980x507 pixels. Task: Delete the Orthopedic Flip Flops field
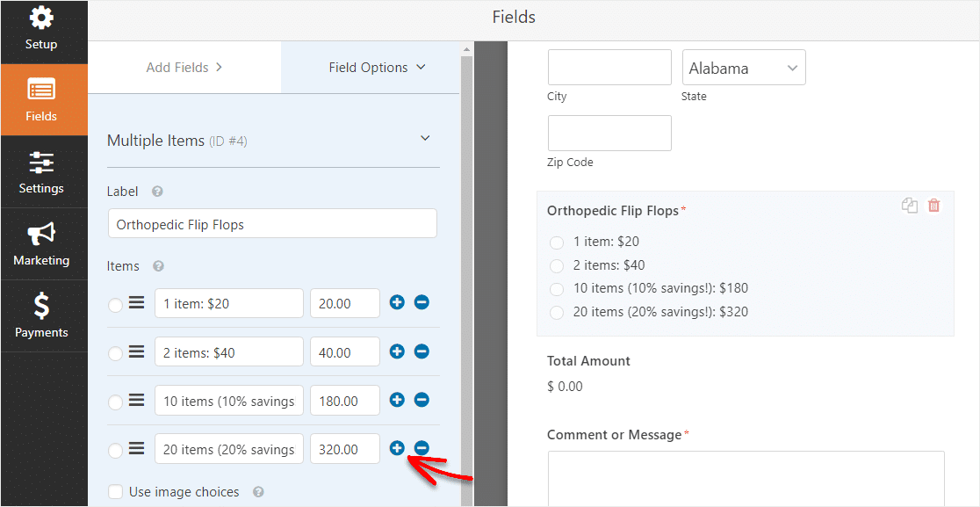(933, 206)
